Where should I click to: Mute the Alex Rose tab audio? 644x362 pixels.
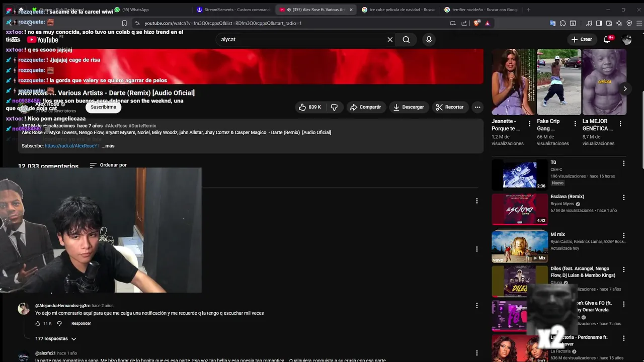coord(289,10)
